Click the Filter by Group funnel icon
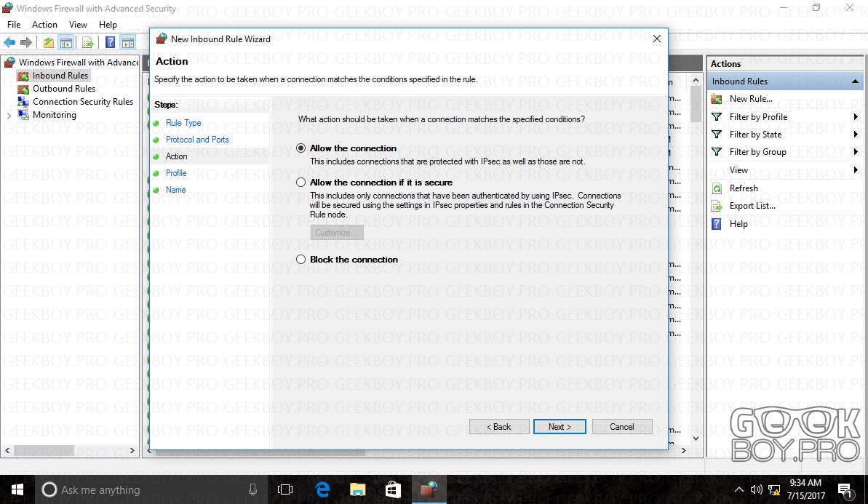 717,151
